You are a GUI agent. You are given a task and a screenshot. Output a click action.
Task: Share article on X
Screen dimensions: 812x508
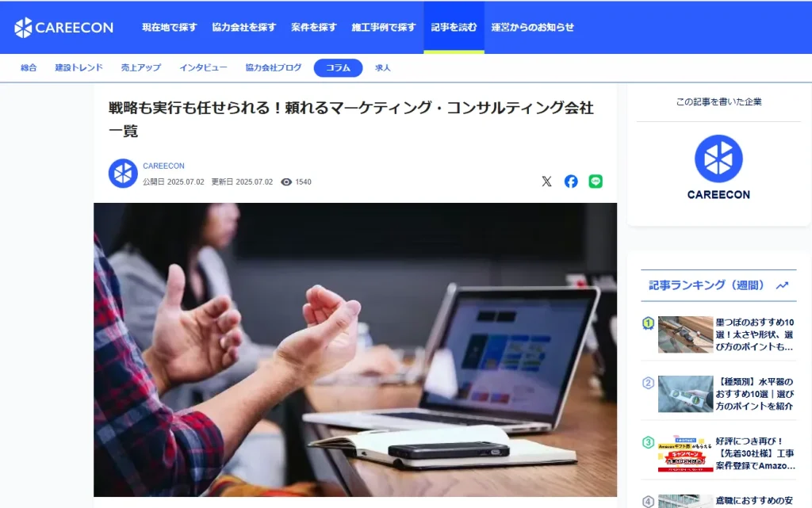click(x=547, y=181)
